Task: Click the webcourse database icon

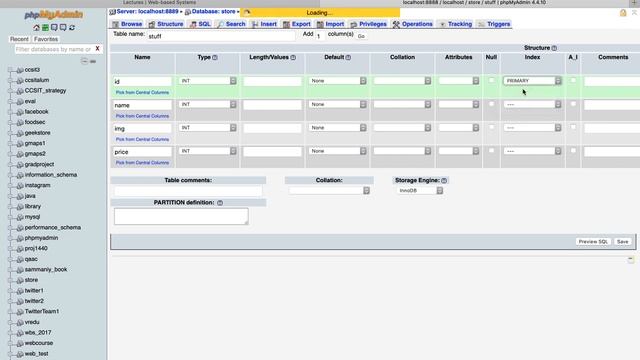Action: (20, 343)
